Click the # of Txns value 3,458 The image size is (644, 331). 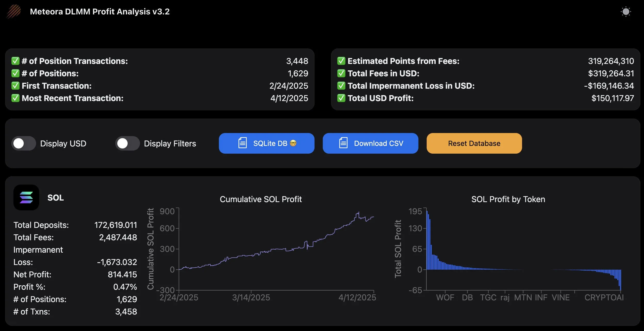[126, 312]
